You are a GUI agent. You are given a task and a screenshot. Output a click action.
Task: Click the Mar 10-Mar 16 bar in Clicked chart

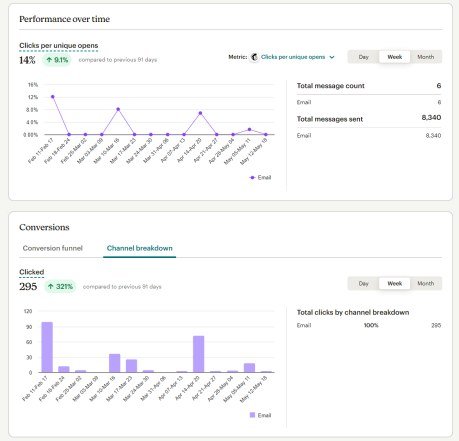click(x=115, y=363)
